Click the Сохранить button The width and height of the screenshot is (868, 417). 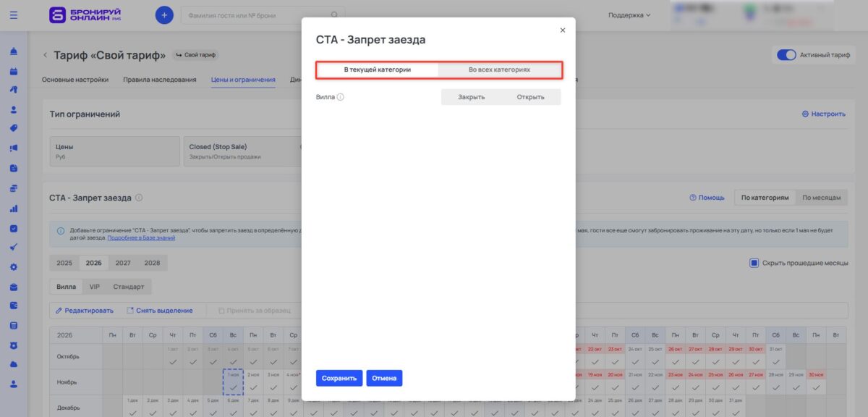tap(339, 378)
